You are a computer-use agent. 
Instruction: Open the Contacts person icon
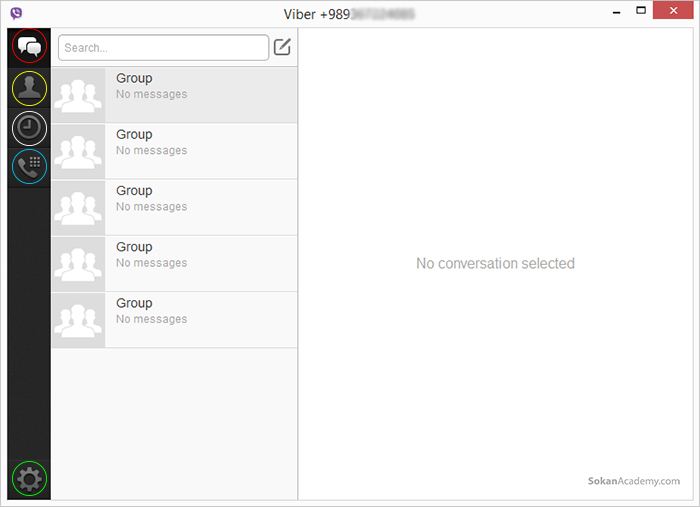[29, 88]
